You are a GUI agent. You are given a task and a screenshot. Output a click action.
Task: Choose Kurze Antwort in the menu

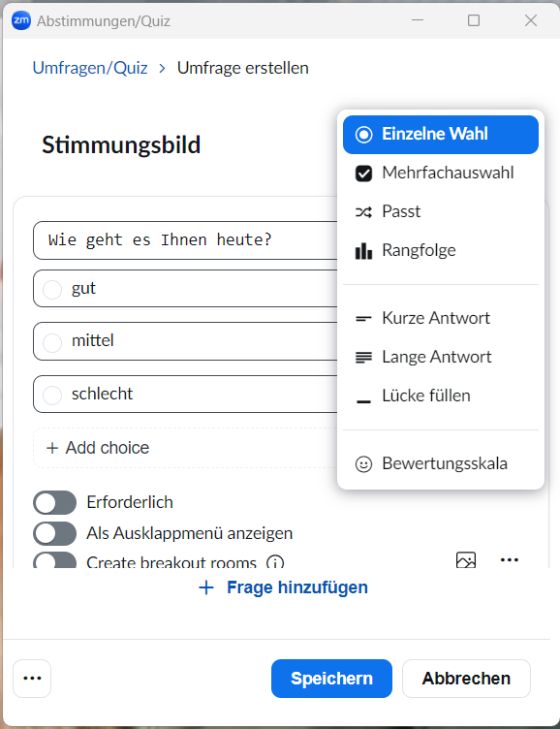(441, 319)
